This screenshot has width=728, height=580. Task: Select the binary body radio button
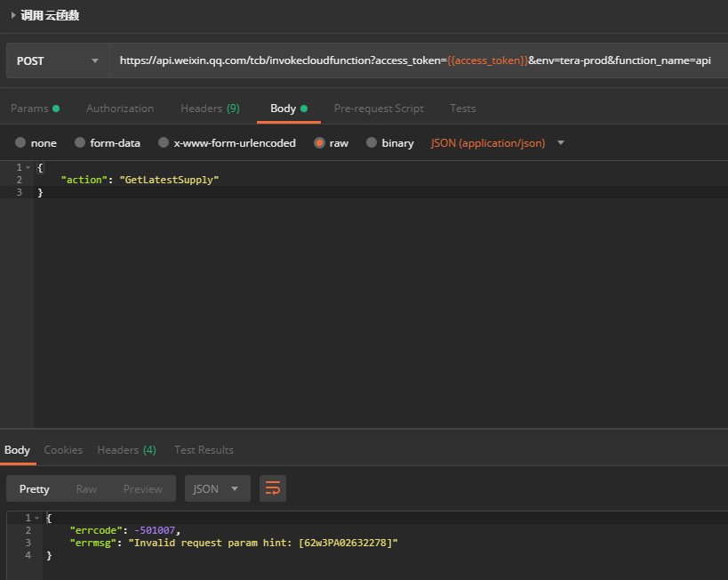click(x=372, y=142)
